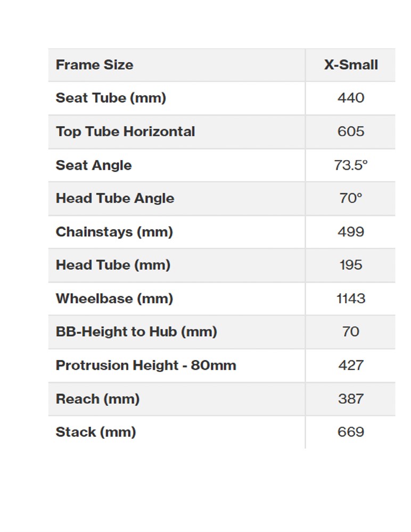Click the Chainstays (mm) label

point(114,232)
